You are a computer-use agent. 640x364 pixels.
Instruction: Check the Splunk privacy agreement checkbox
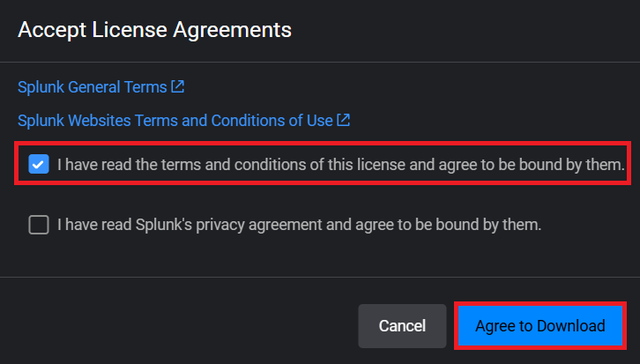(x=38, y=225)
